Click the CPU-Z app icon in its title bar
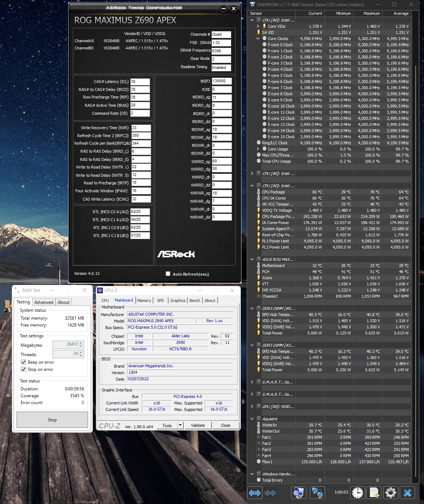This screenshot has height=504, width=424. pos(100,290)
